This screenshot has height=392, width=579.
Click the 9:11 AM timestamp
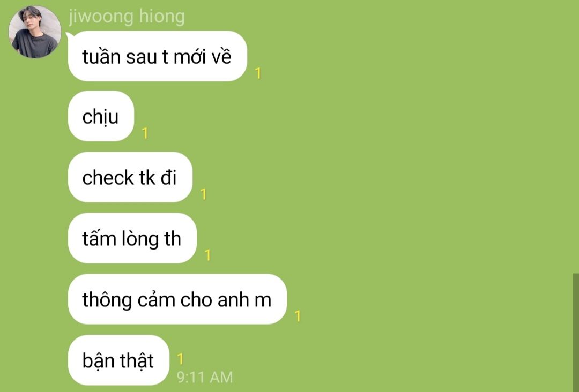(205, 377)
